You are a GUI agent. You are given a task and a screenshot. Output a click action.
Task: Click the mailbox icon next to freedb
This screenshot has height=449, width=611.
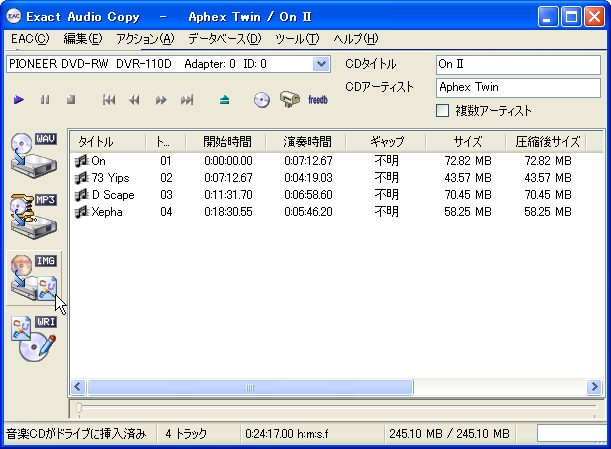coord(290,99)
